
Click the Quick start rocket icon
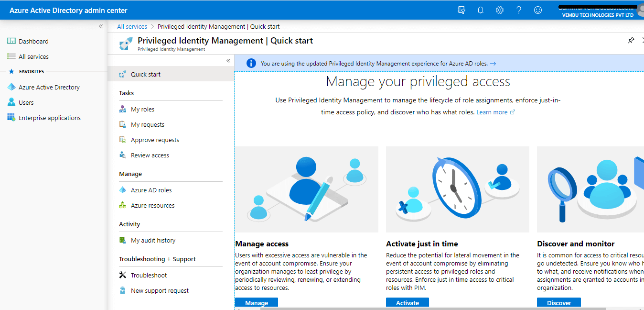(x=123, y=74)
